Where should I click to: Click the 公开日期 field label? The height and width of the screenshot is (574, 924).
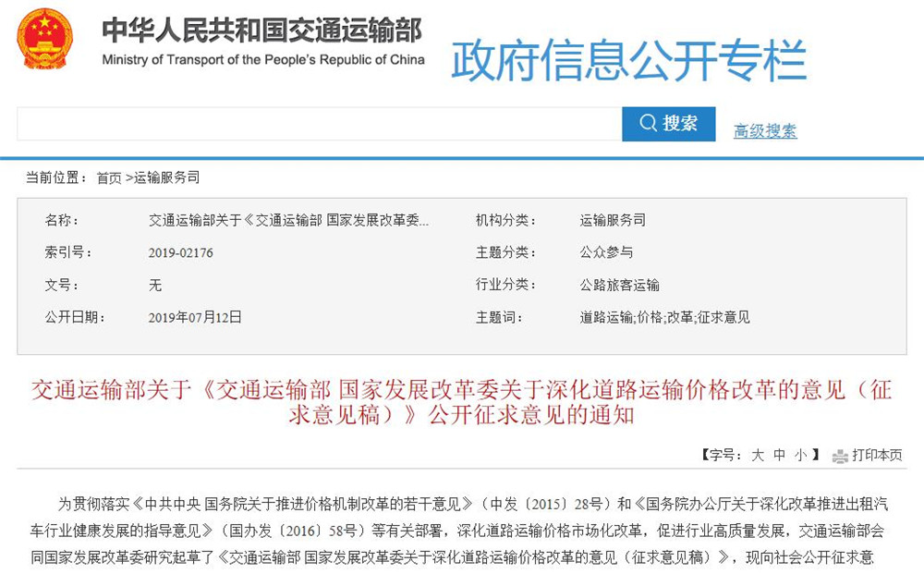[x=74, y=318]
